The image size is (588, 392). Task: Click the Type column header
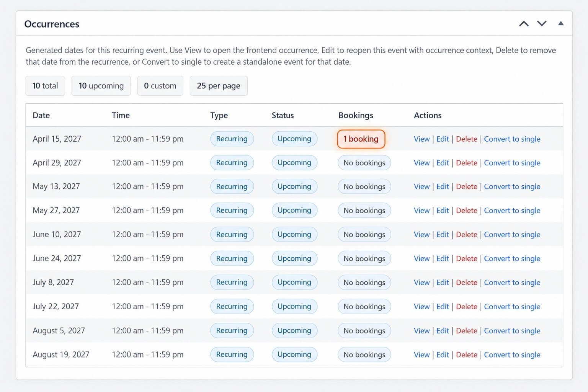tap(219, 115)
